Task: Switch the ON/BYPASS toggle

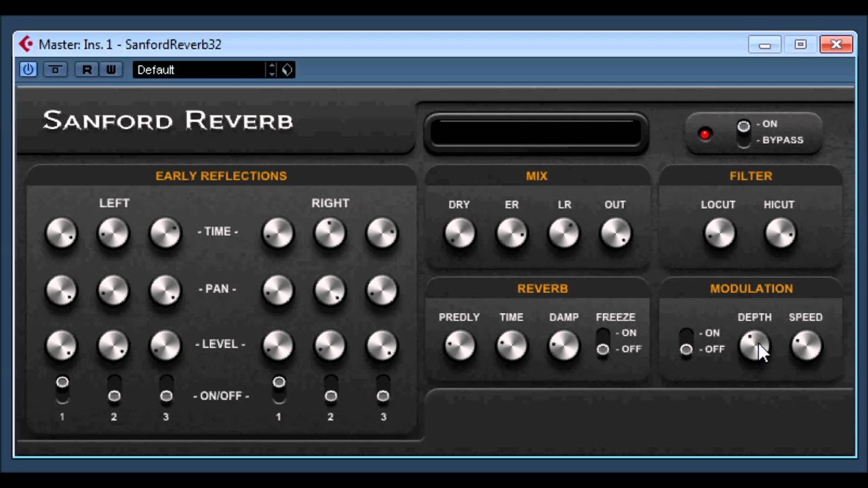Action: click(x=744, y=132)
